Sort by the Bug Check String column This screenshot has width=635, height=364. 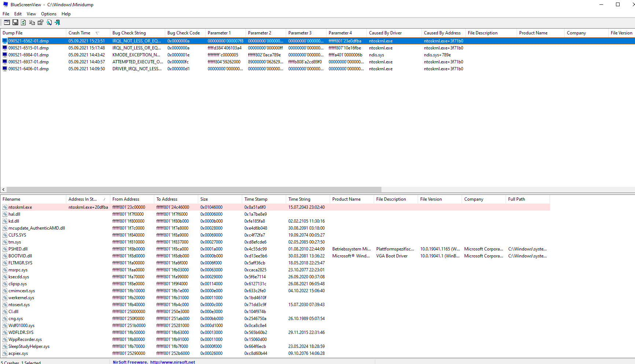pos(137,33)
